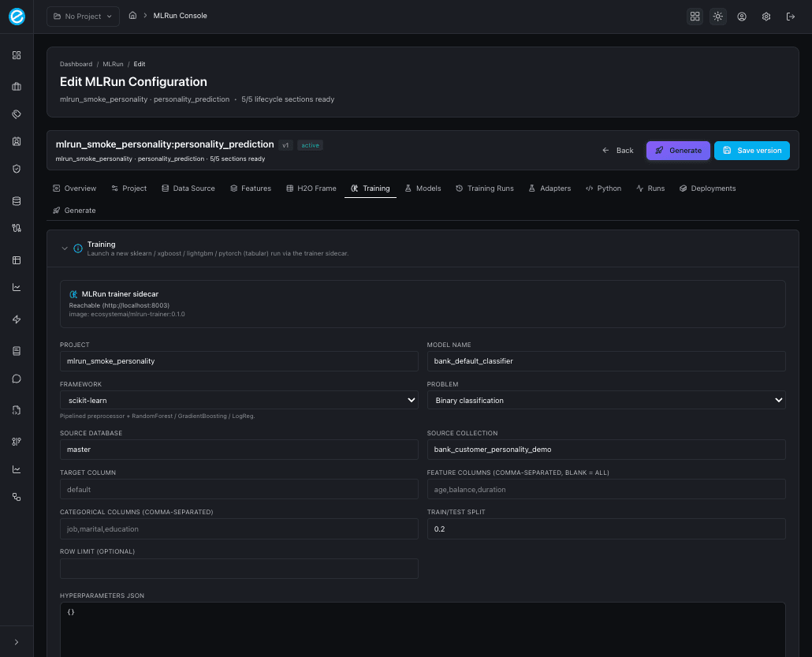Open the chat bubble icon in sidebar
This screenshot has width=812, height=657.
click(17, 379)
